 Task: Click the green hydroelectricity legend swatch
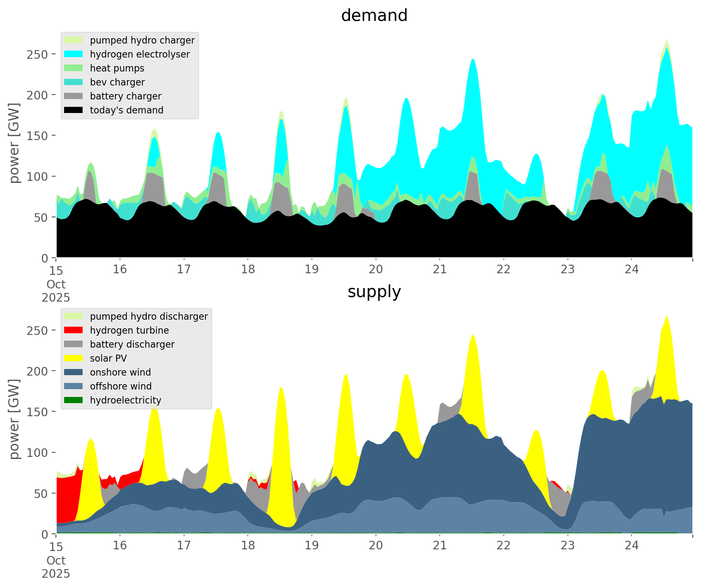coord(74,400)
